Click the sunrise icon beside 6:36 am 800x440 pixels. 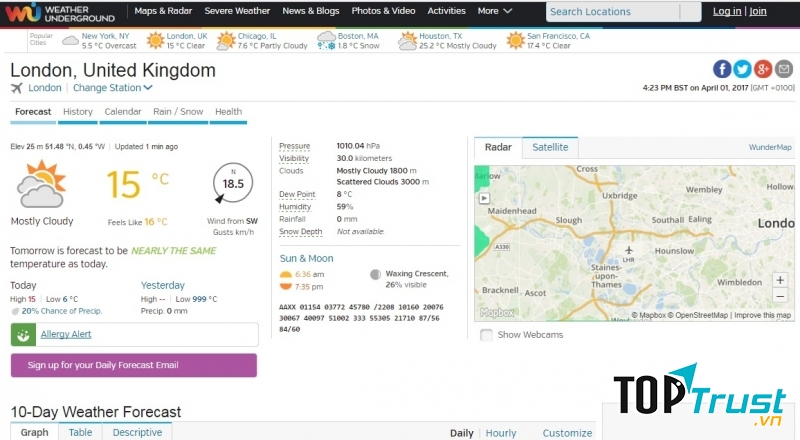(286, 275)
